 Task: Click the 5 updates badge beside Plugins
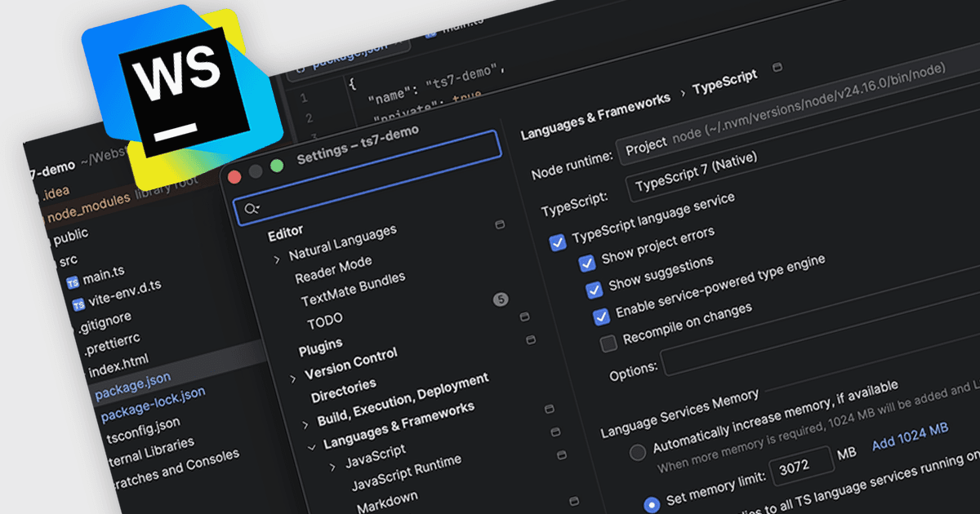click(501, 299)
